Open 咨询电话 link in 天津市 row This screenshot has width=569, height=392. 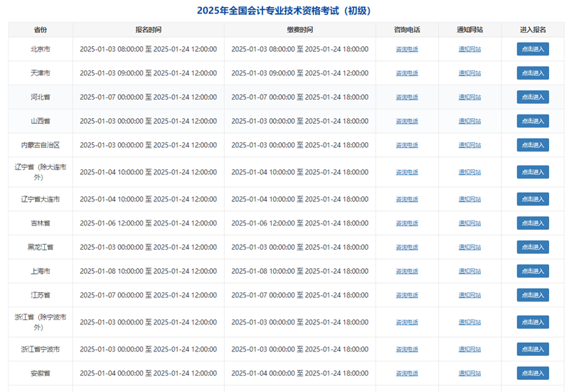tap(407, 73)
